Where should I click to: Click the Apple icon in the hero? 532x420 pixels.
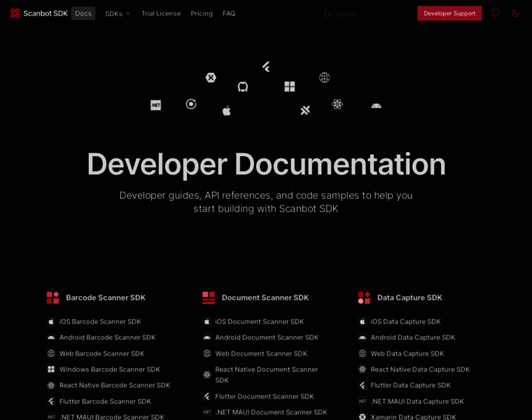tap(227, 111)
